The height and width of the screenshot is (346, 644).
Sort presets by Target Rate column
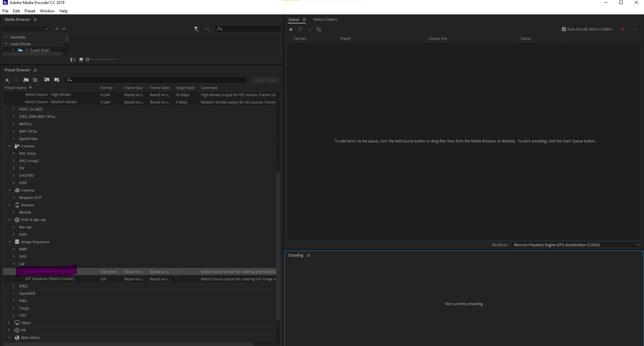click(x=185, y=88)
